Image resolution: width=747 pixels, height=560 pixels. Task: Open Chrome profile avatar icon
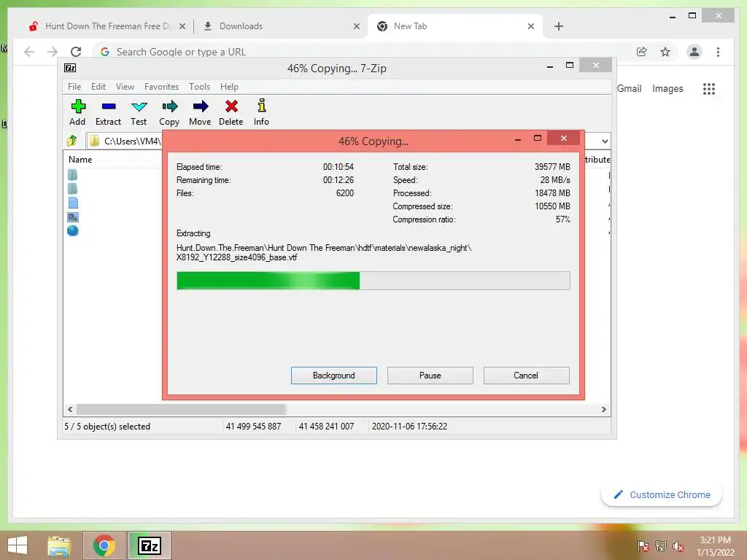[x=694, y=52]
